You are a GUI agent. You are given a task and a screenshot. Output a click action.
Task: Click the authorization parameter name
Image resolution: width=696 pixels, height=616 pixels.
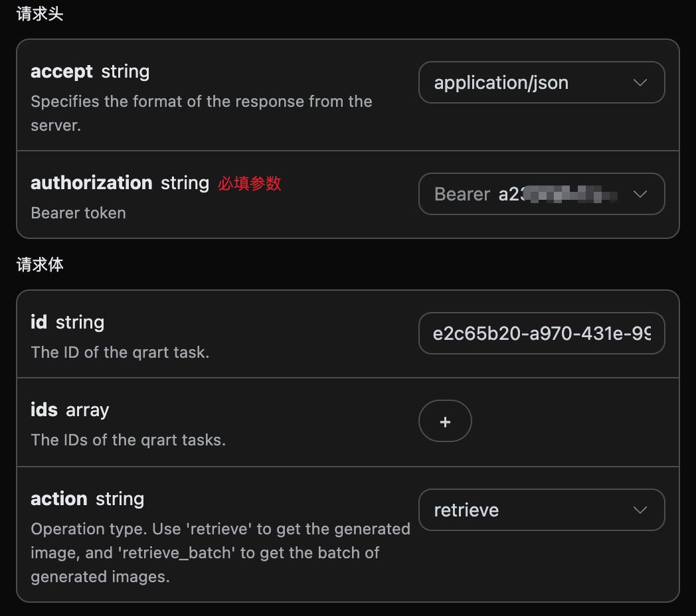[92, 183]
